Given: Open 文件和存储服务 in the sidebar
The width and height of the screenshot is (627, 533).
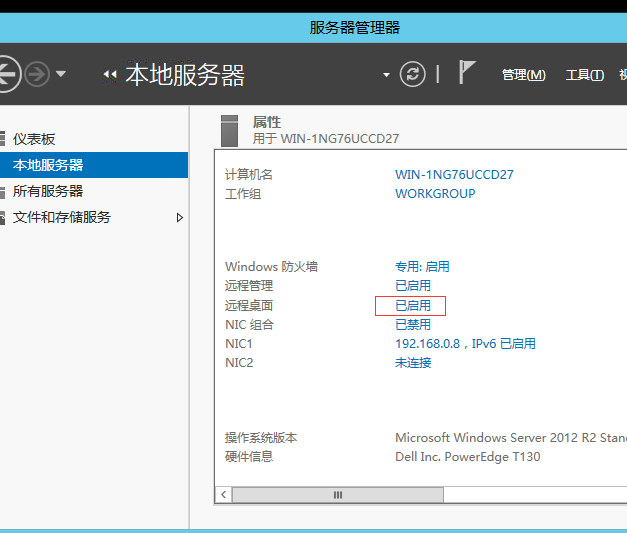Looking at the screenshot, I should click(x=62, y=217).
